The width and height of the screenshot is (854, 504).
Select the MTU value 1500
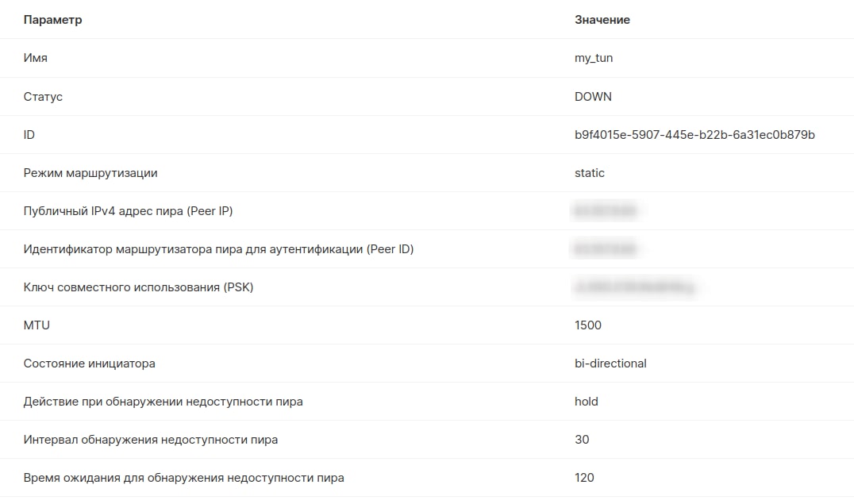pos(588,325)
